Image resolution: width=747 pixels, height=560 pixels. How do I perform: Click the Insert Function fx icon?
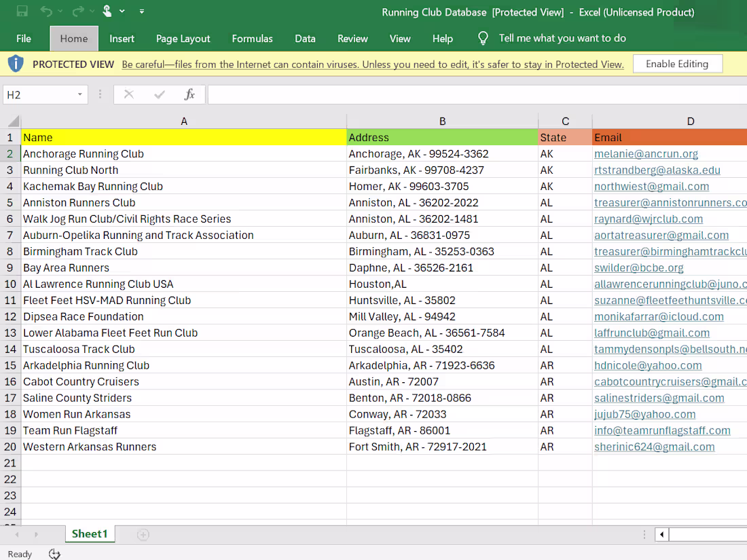coord(189,95)
